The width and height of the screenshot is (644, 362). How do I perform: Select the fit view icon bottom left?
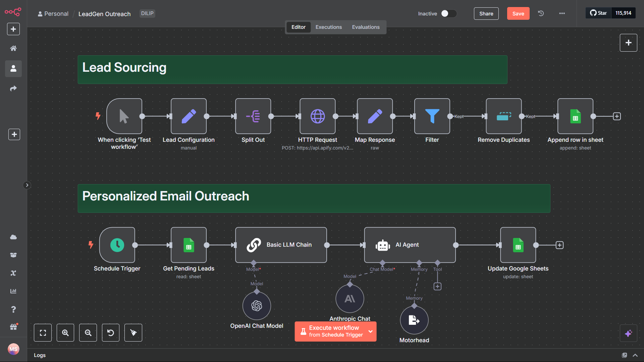point(43,333)
